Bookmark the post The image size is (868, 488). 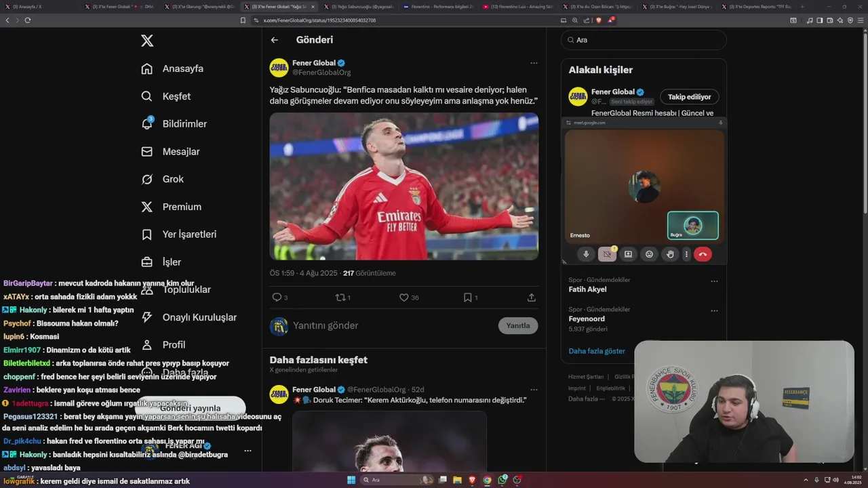point(468,298)
